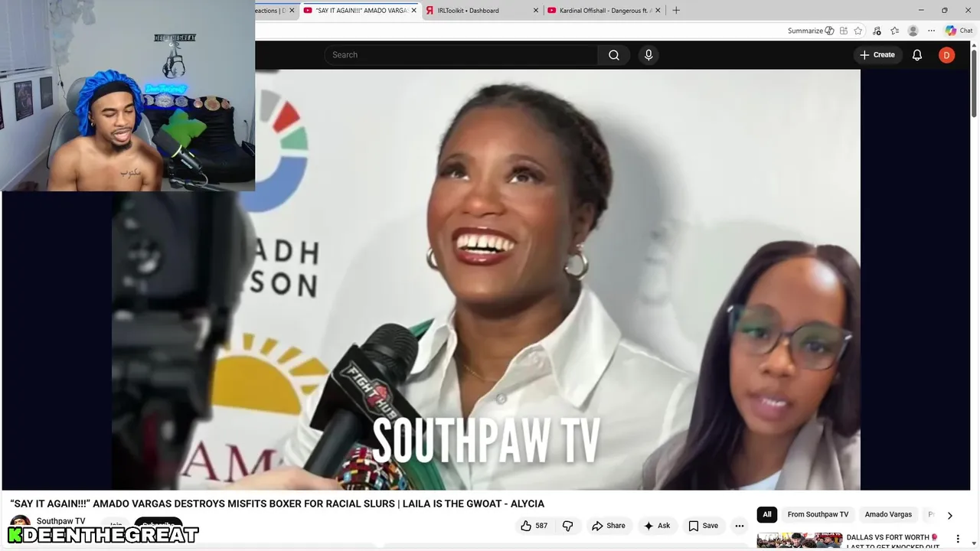Click the video title text

(x=277, y=504)
